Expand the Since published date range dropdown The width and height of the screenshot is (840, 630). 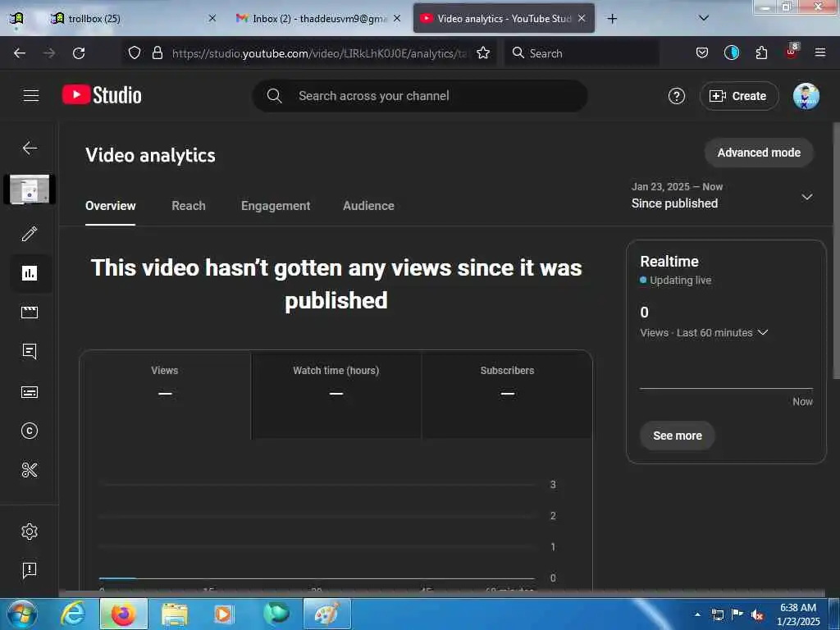point(722,196)
